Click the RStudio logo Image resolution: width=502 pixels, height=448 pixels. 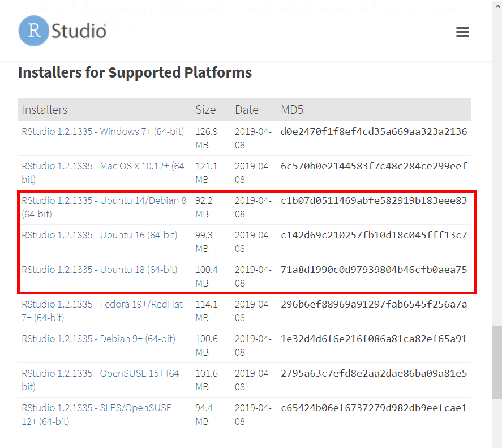[x=62, y=31]
